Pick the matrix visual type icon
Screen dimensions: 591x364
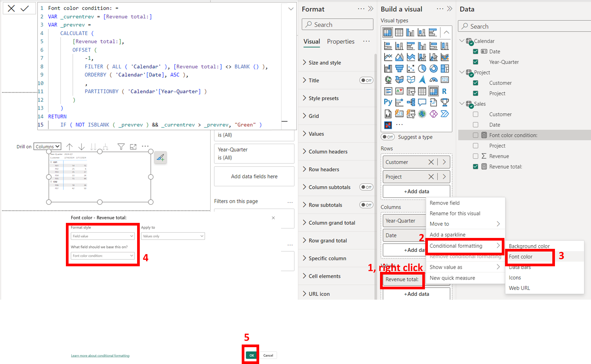(x=433, y=91)
